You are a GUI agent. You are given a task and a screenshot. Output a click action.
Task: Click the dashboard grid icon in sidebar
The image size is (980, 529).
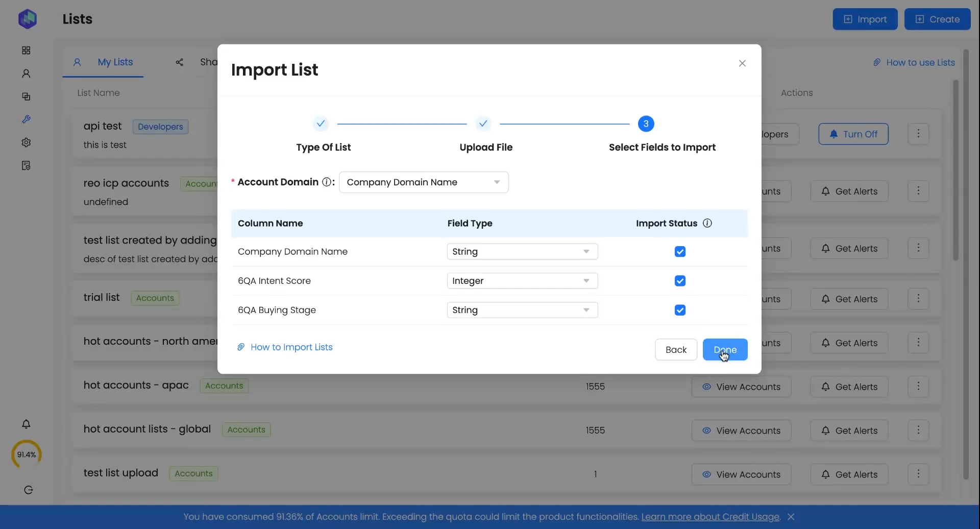[x=26, y=51]
